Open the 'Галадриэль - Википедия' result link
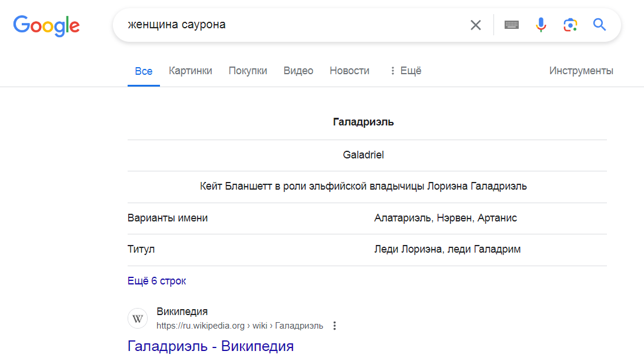Viewport: 644px width, 361px height. (x=211, y=346)
